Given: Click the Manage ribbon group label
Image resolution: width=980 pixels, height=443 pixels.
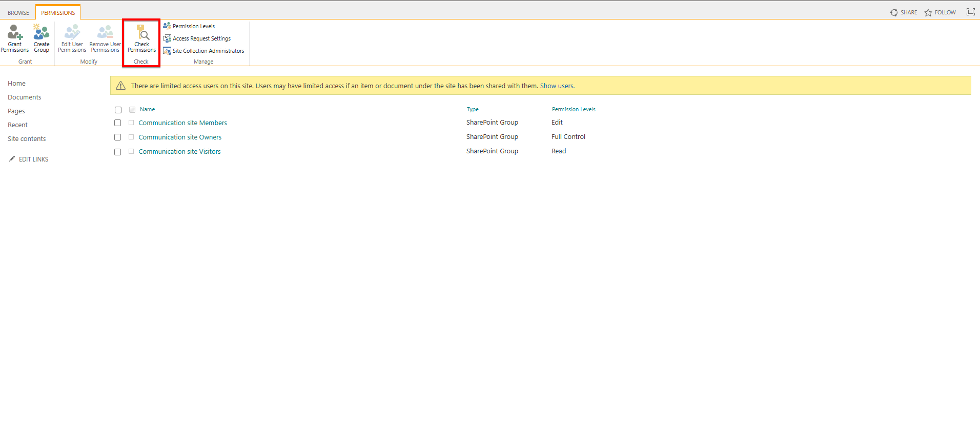Looking at the screenshot, I should click(x=203, y=62).
